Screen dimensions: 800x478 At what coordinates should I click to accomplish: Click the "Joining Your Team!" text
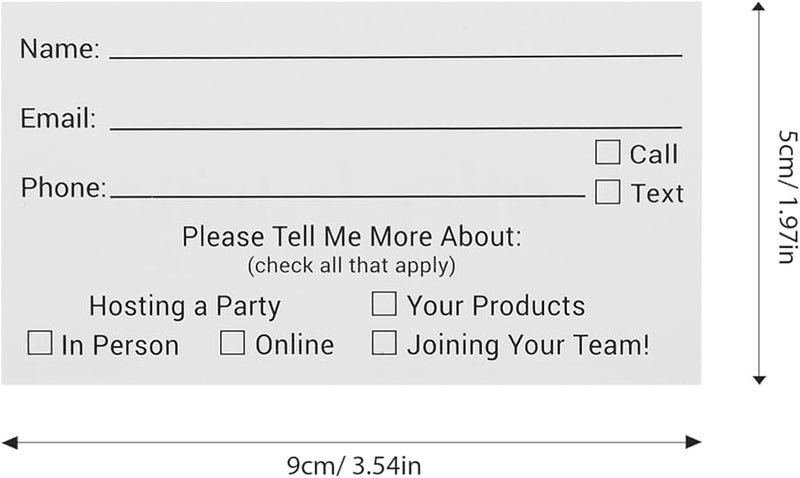coord(528,346)
